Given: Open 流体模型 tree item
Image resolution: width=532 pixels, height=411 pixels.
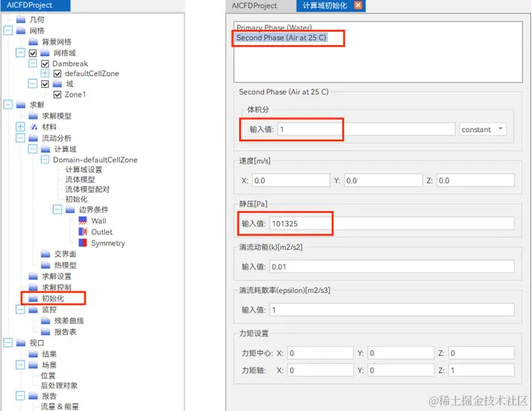Looking at the screenshot, I should [x=80, y=180].
